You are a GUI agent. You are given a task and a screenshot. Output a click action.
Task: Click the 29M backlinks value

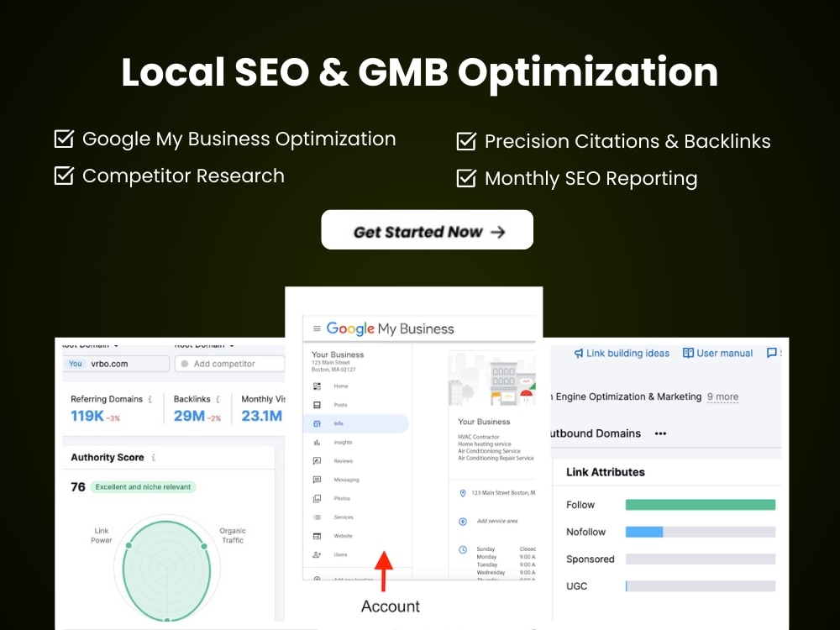[189, 416]
